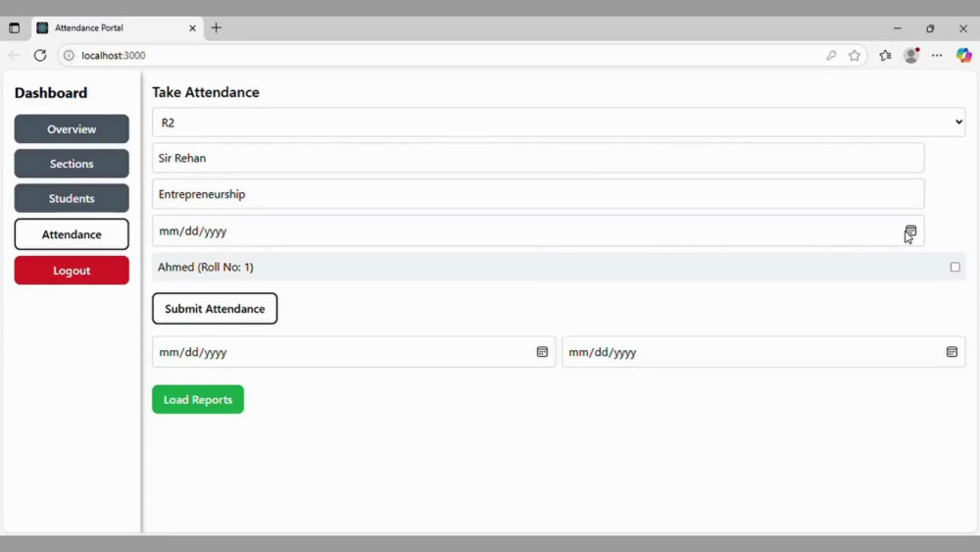980x552 pixels.
Task: Open the Copilot sidebar icon
Action: click(963, 56)
